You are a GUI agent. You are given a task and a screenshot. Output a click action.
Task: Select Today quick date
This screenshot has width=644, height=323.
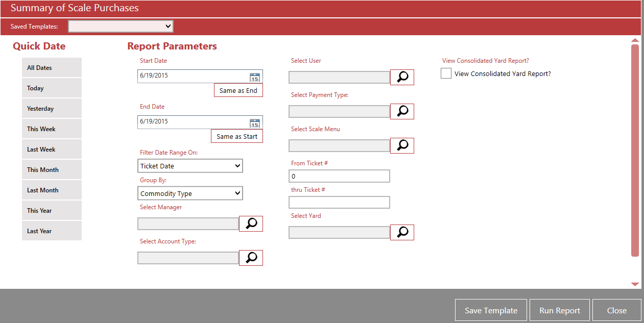(x=52, y=88)
